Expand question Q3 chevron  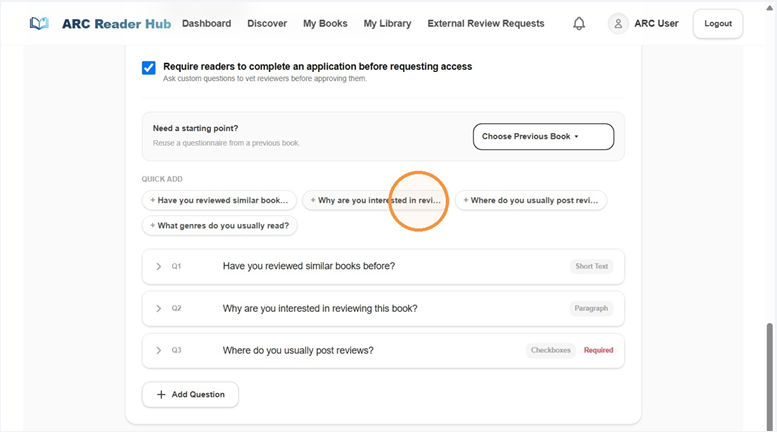coord(159,350)
